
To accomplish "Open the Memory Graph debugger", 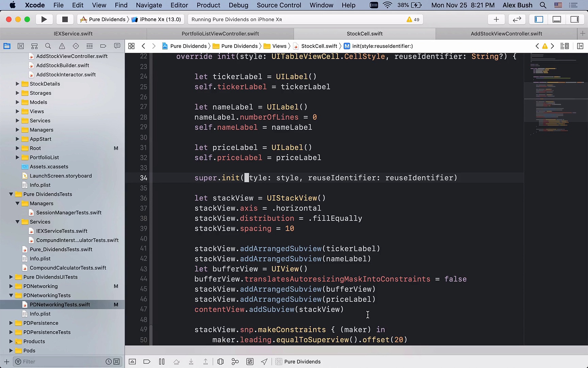I will [235, 362].
